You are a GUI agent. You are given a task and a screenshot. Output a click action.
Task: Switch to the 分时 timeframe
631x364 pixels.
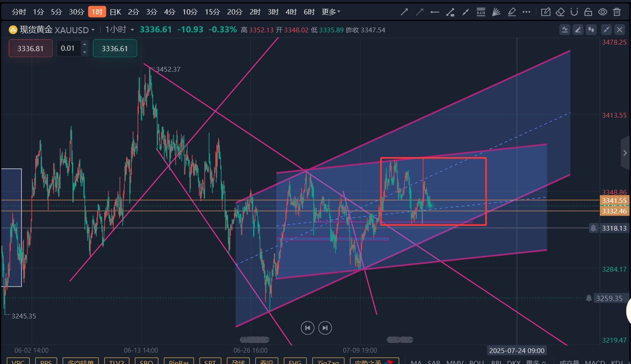(x=19, y=12)
